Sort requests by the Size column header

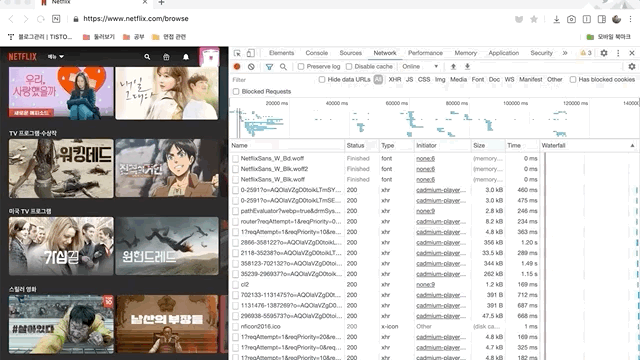pyautogui.click(x=488, y=146)
